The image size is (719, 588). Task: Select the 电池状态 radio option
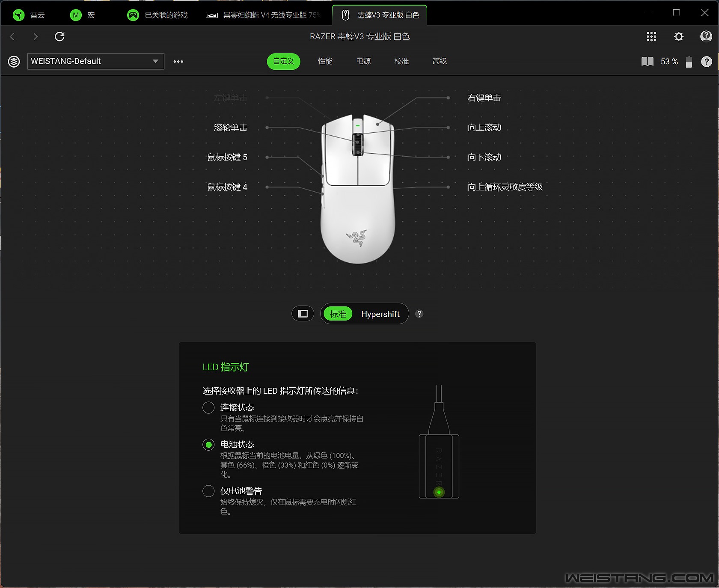pos(208,445)
